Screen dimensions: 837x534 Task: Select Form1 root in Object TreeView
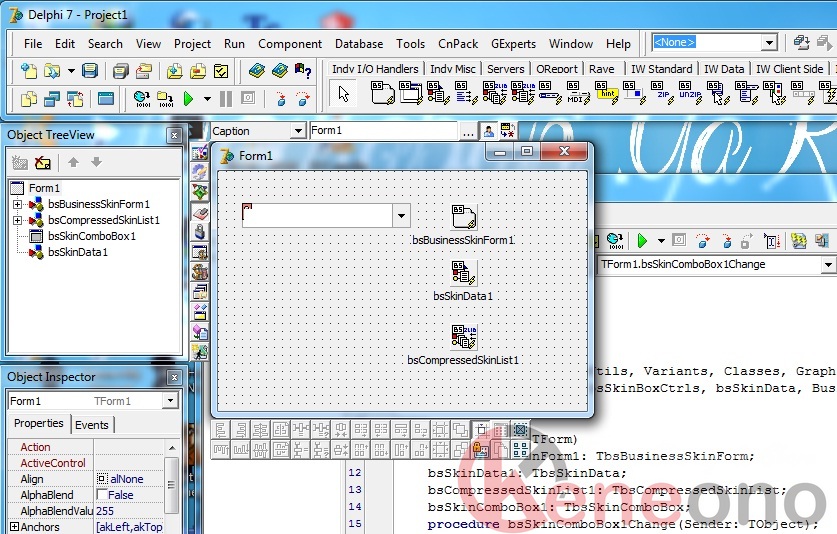click(x=44, y=188)
